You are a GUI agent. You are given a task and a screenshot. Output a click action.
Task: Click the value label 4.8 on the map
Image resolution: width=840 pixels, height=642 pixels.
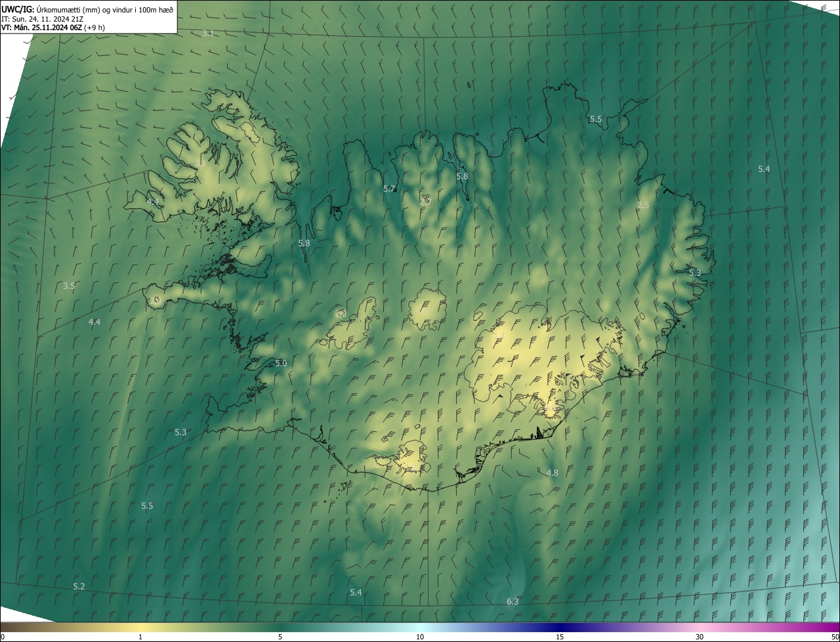click(x=553, y=473)
